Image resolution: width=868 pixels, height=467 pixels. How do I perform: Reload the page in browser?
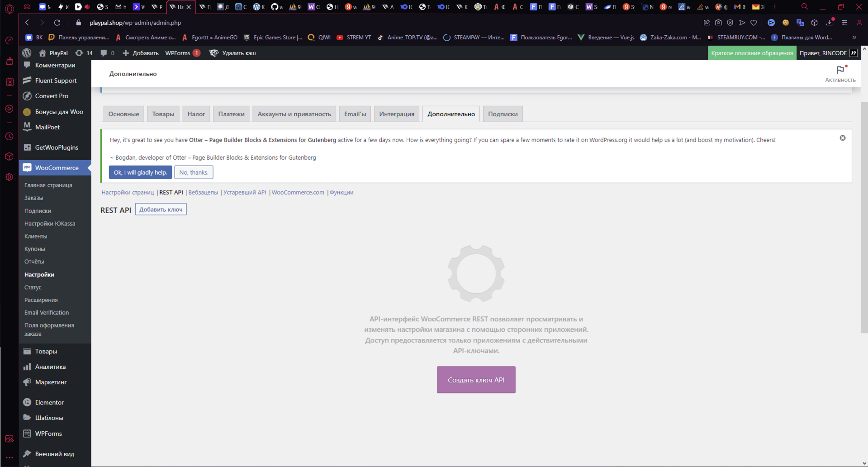point(57,23)
